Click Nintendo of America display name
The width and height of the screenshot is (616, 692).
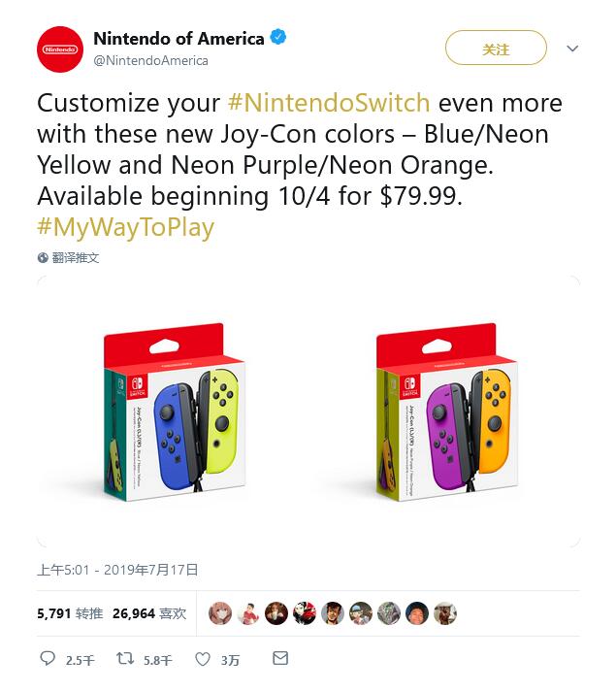(x=178, y=39)
